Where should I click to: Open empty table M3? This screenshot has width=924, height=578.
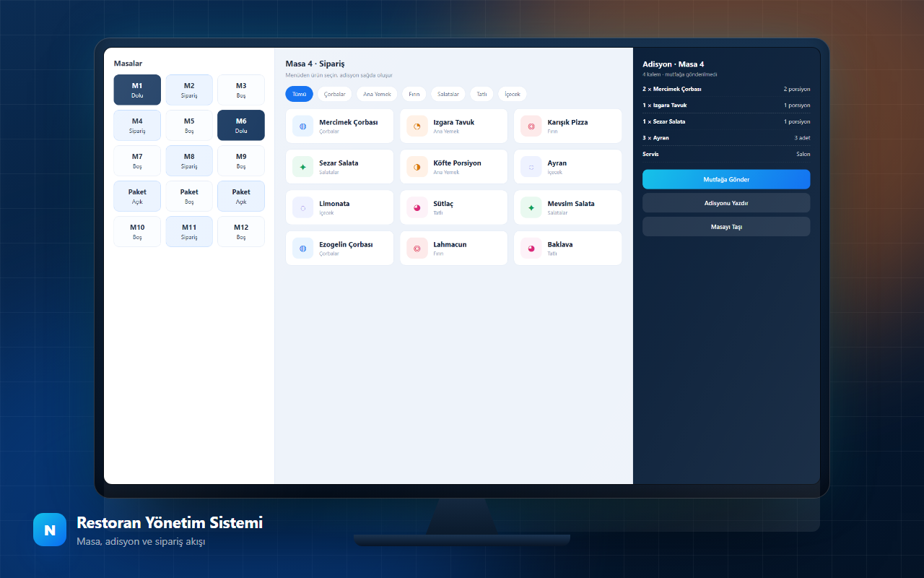[x=241, y=90]
